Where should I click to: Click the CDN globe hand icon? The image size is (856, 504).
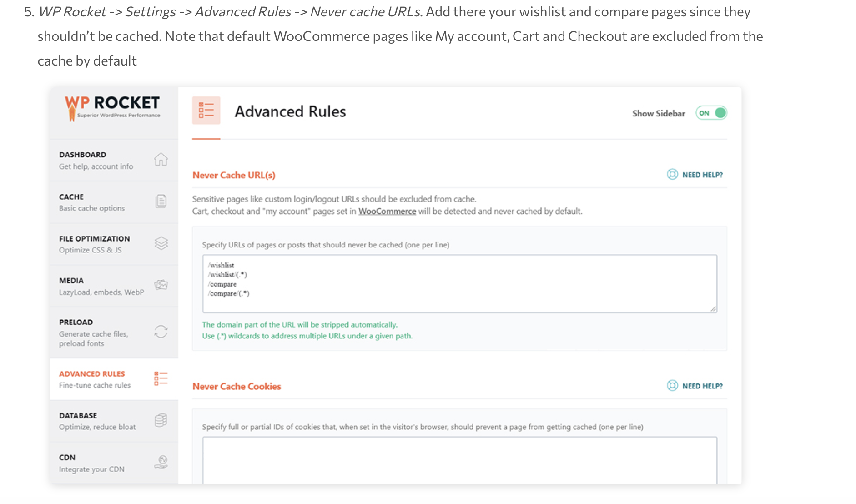tap(161, 462)
